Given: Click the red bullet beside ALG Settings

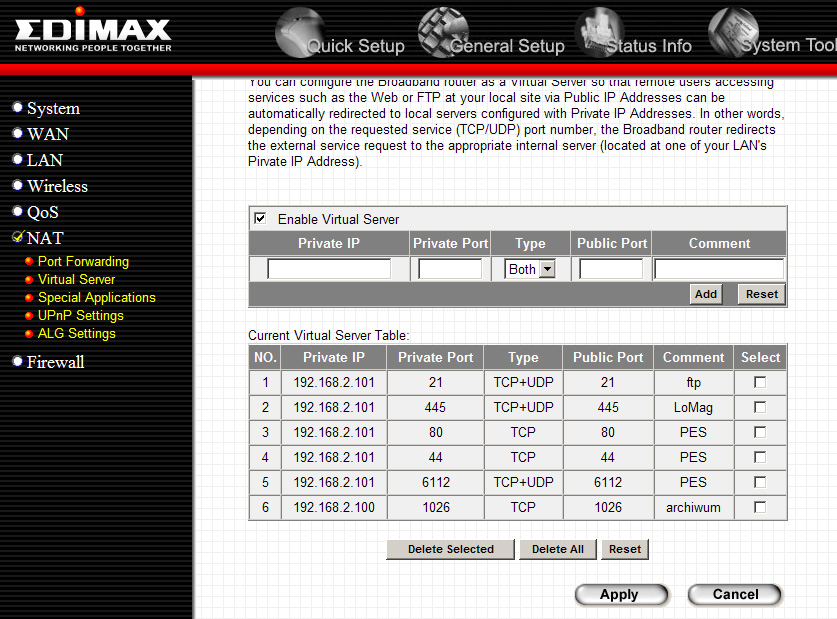Looking at the screenshot, I should tap(29, 334).
